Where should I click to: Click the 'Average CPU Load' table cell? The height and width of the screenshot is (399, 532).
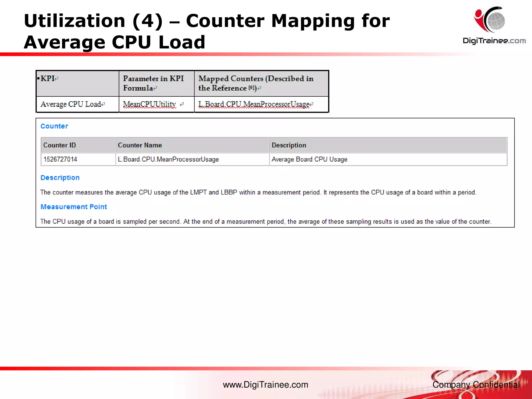[x=78, y=104]
